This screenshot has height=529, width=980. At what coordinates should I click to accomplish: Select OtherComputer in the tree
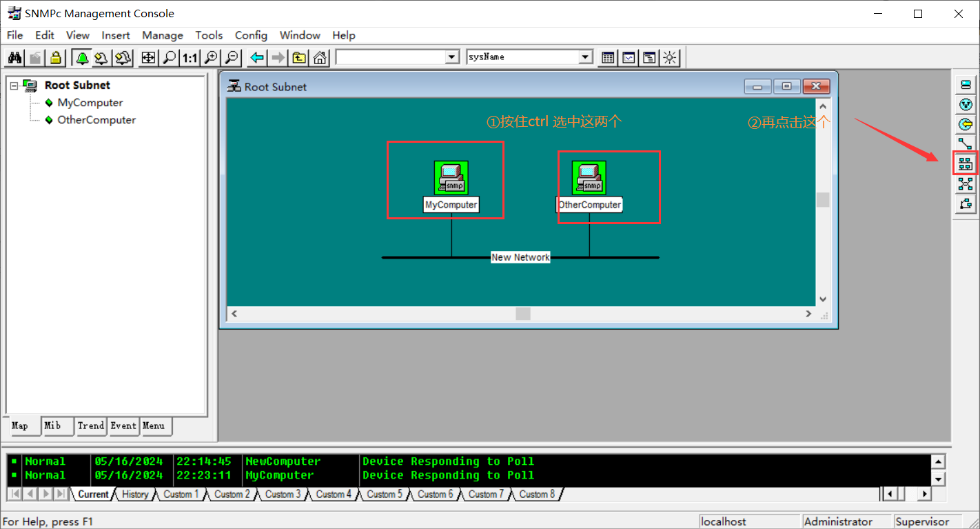(96, 120)
